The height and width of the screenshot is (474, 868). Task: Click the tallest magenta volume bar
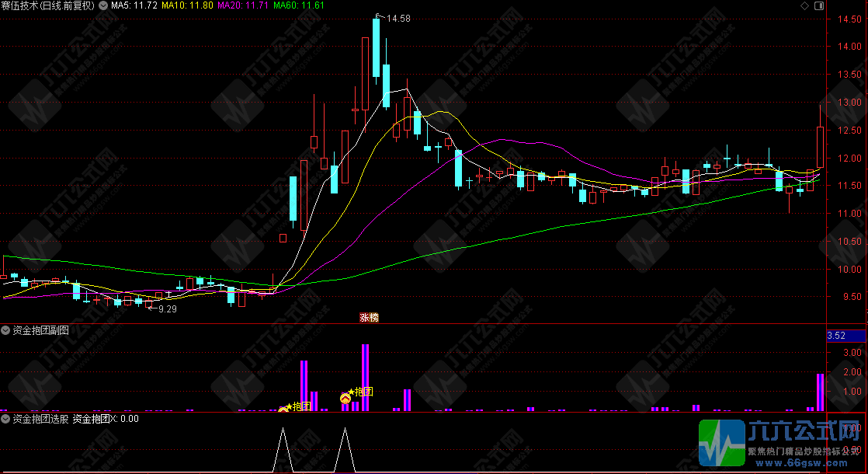[x=365, y=377]
